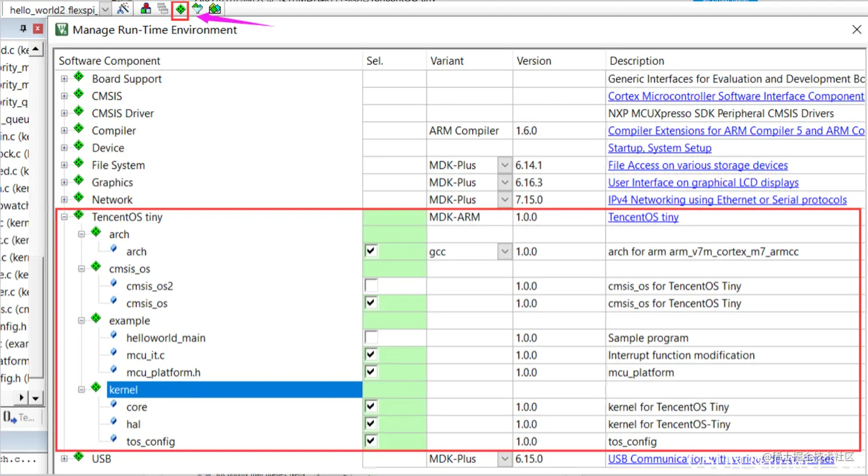868x476 pixels.
Task: Click the Description column header
Action: click(735, 61)
